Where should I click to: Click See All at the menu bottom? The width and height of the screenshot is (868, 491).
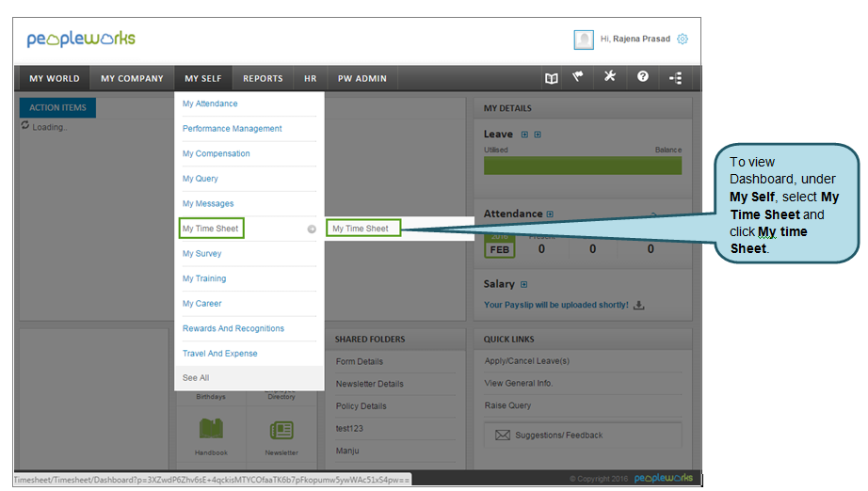click(249, 378)
